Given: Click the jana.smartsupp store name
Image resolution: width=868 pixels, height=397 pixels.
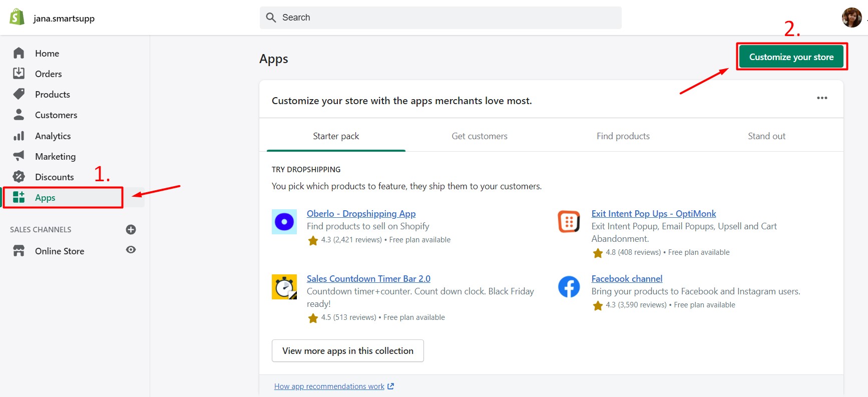Looking at the screenshot, I should pos(64,19).
